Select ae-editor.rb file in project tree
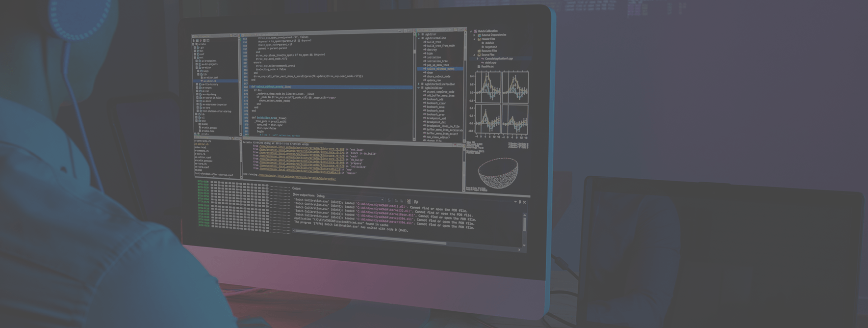Viewport: 868px width, 328px height. (210, 81)
